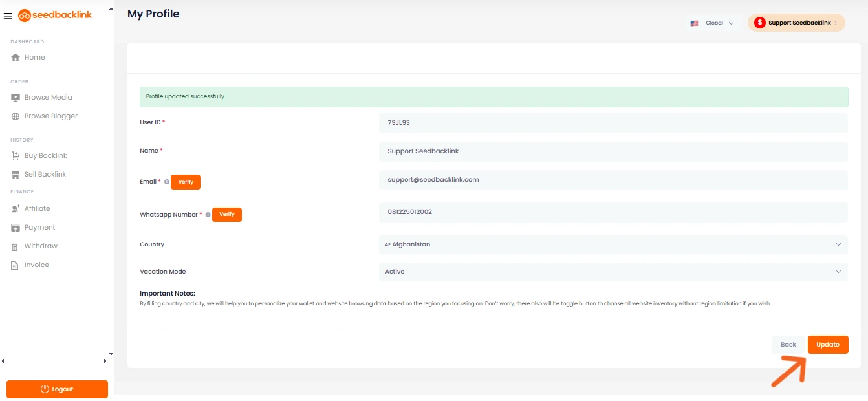The width and height of the screenshot is (868, 401).
Task: Go to Browse Blogger page
Action: 50,116
